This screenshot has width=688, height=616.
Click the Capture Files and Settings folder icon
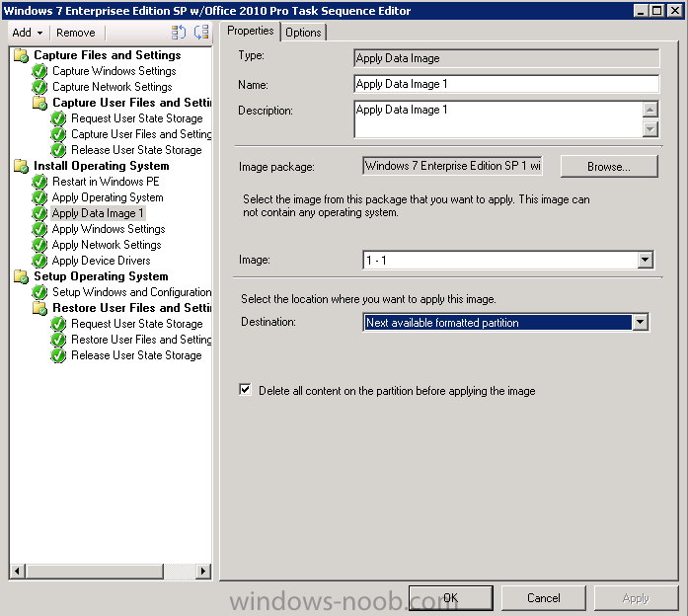tap(21, 55)
